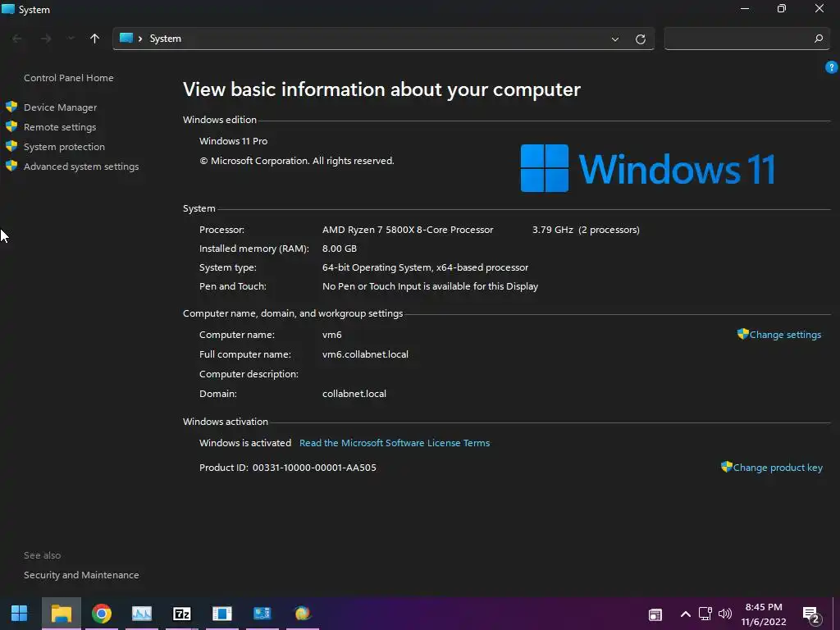Click the shield icon beside Change product key
The width and height of the screenshot is (840, 630).
pyautogui.click(x=727, y=467)
